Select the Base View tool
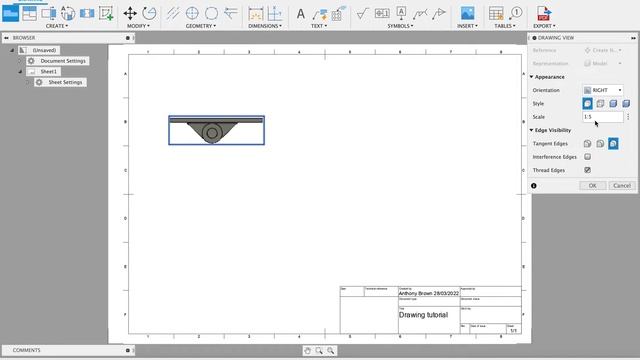 coord(11,13)
